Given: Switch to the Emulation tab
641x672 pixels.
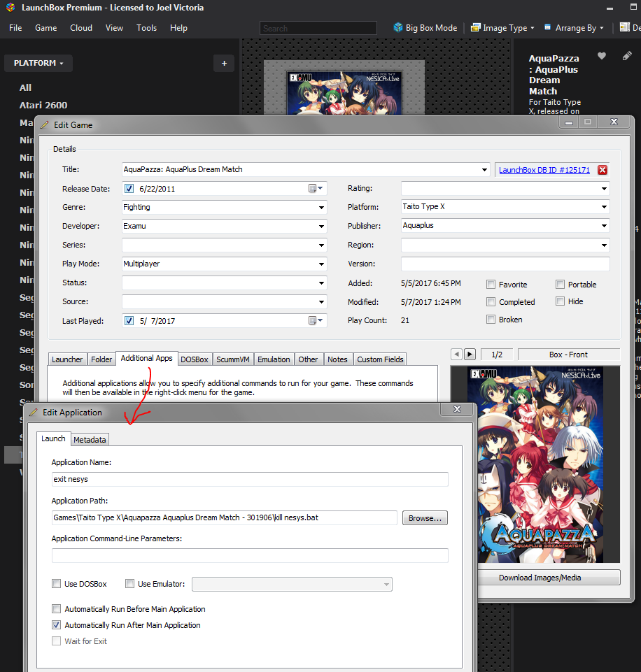Looking at the screenshot, I should pos(274,359).
